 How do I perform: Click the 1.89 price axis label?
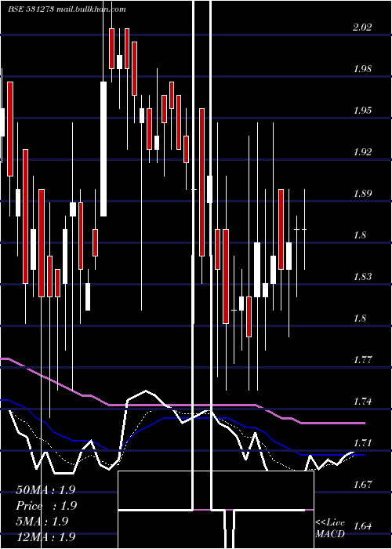coord(362,194)
